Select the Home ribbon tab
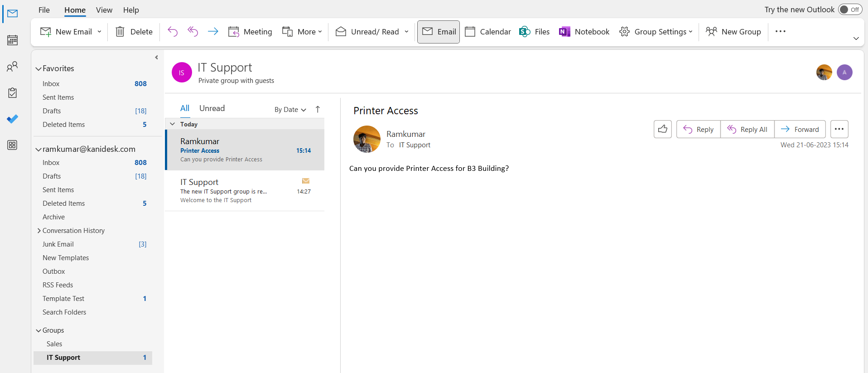Screen dimensions: 868x373 point(75,10)
